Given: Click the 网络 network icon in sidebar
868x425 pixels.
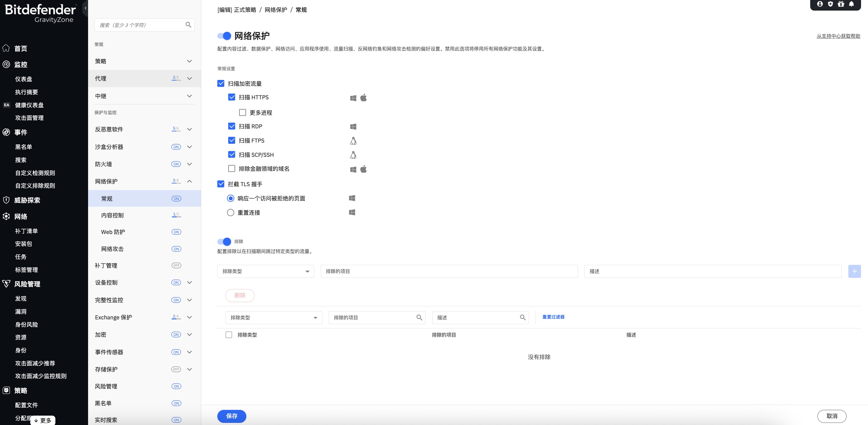Looking at the screenshot, I should pyautogui.click(x=6, y=216).
